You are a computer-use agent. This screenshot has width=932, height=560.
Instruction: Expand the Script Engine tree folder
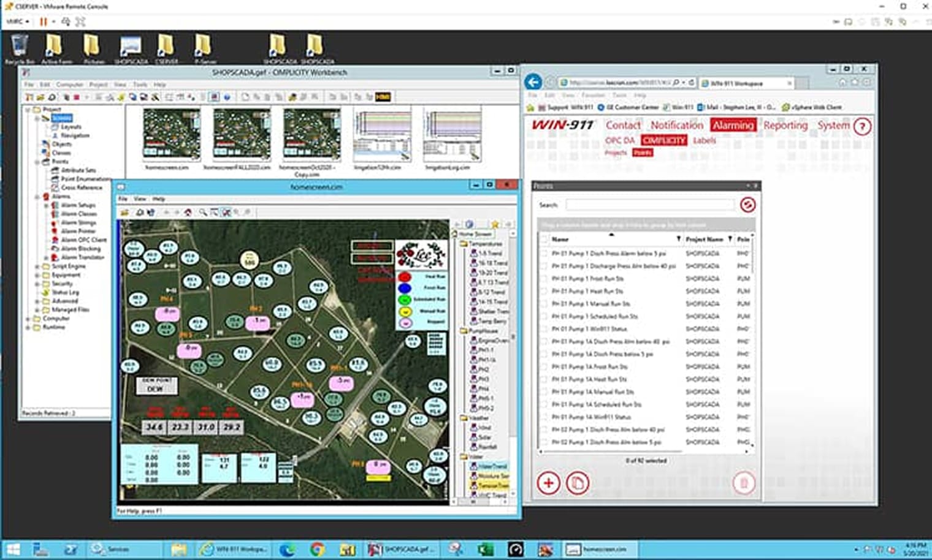coord(37,267)
